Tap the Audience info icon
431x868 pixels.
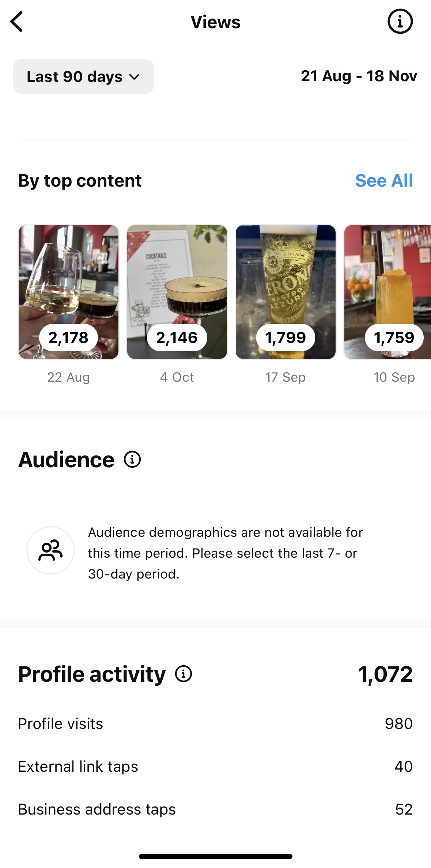point(132,459)
